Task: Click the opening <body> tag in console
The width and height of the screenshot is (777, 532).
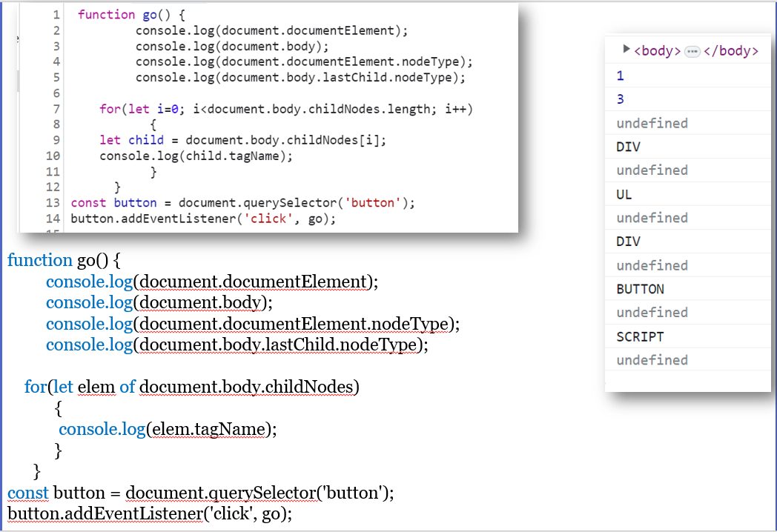Action: tap(658, 51)
